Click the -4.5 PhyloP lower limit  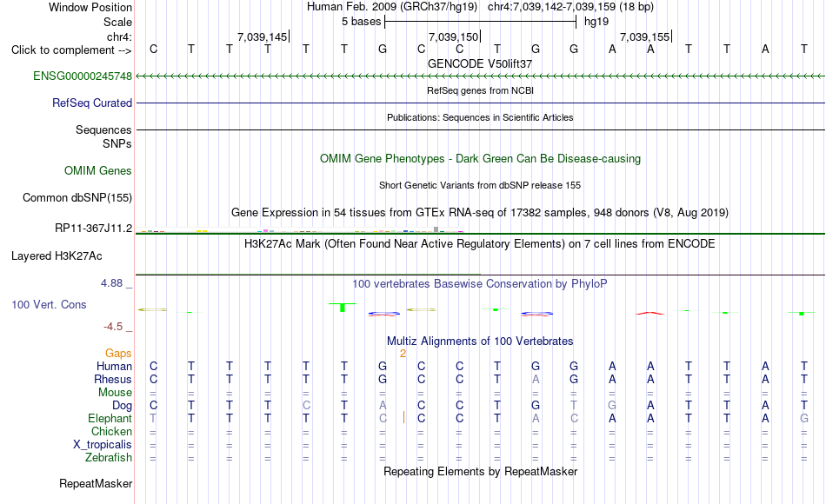pyautogui.click(x=113, y=327)
